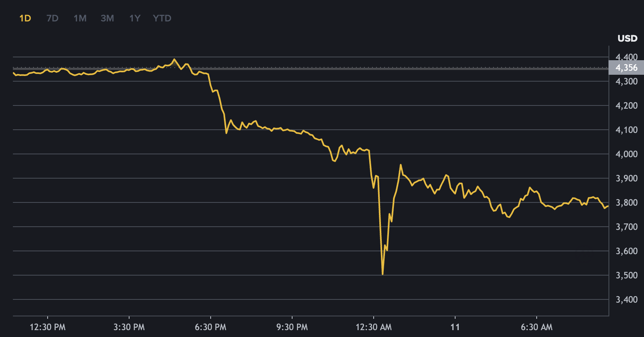Click the 4,356 current price tag
The image size is (644, 337).
point(626,68)
